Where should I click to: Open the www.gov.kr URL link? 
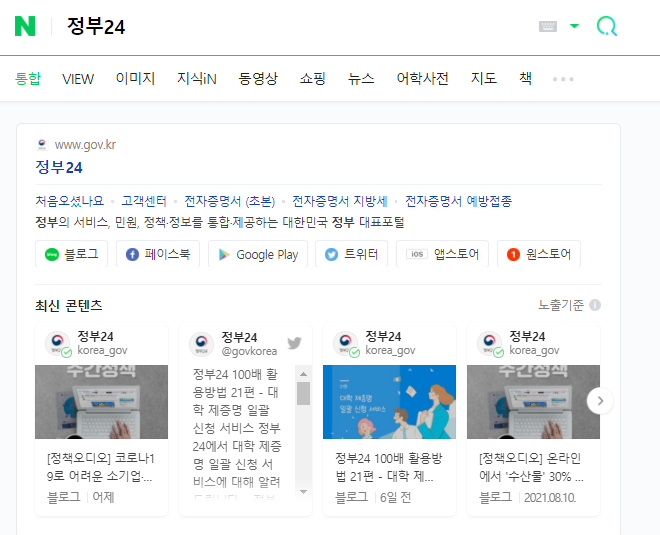(x=85, y=145)
